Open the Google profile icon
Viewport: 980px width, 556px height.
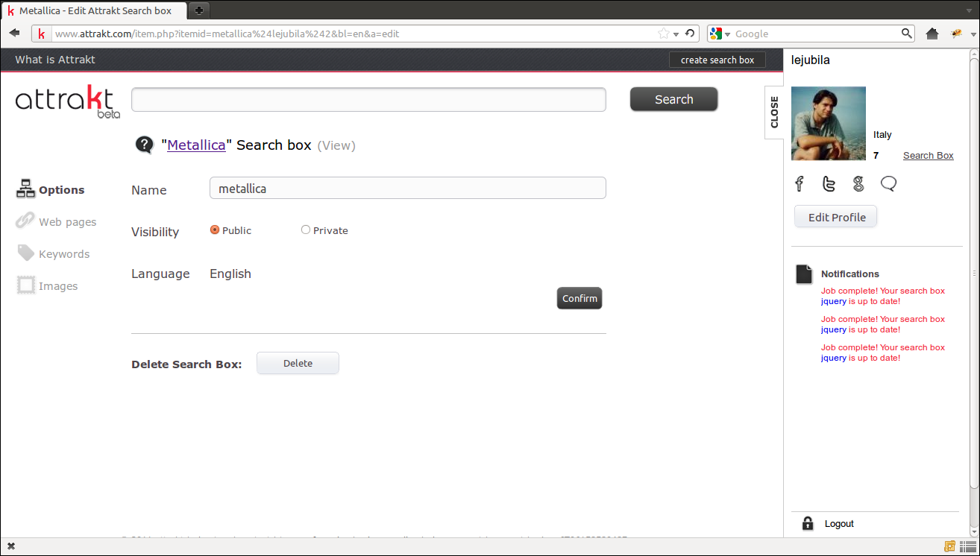(858, 184)
